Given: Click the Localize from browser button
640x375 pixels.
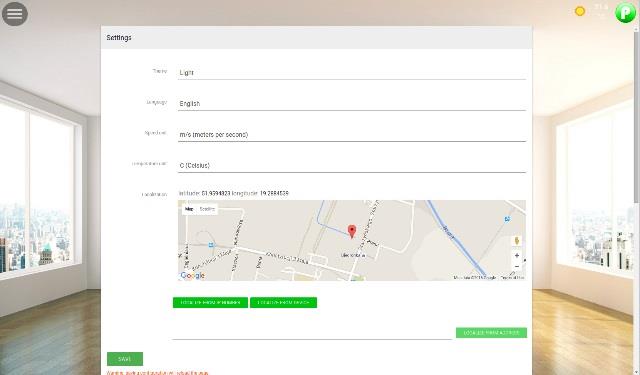Looking at the screenshot, I should coord(210,302).
